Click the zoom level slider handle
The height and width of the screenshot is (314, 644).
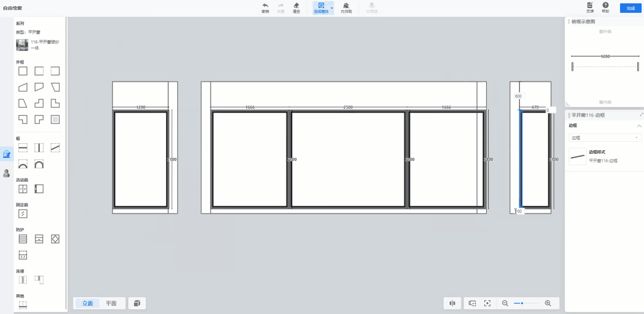click(522, 303)
